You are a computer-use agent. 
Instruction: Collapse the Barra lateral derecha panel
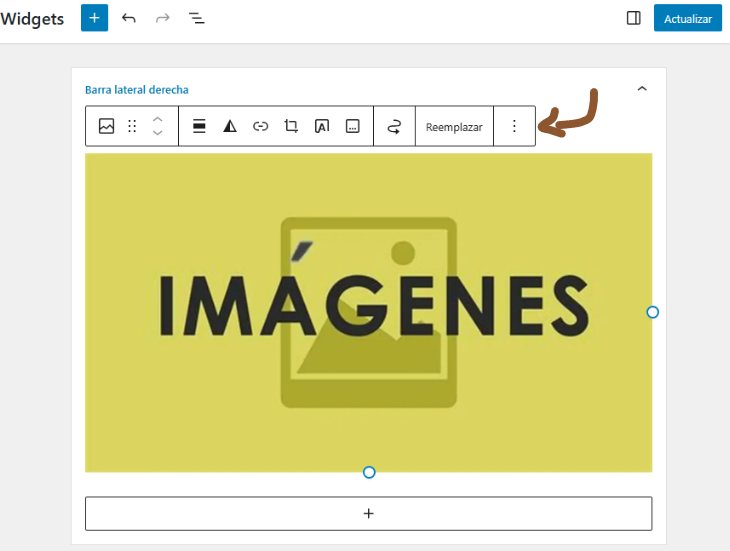click(x=642, y=89)
